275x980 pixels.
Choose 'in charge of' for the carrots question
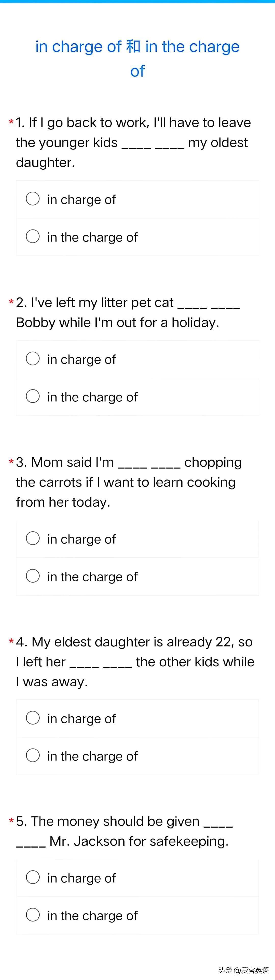click(x=33, y=538)
